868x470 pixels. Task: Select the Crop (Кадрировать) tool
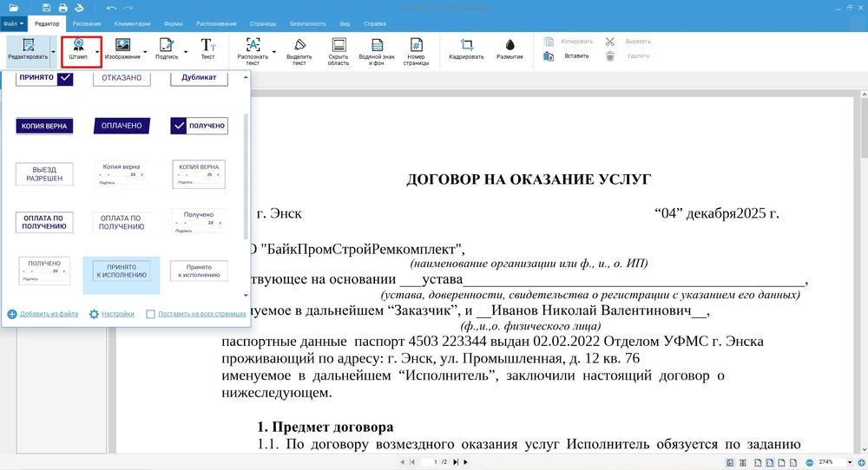(x=466, y=49)
